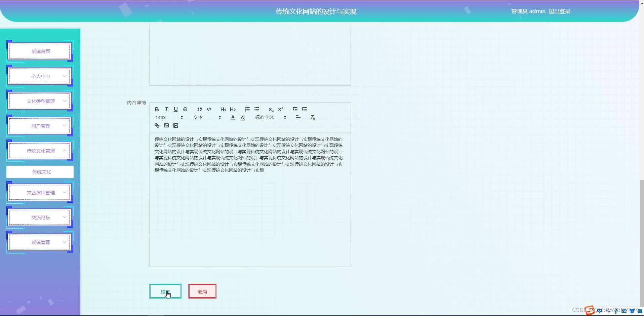Apply superscript formatting

280,109
